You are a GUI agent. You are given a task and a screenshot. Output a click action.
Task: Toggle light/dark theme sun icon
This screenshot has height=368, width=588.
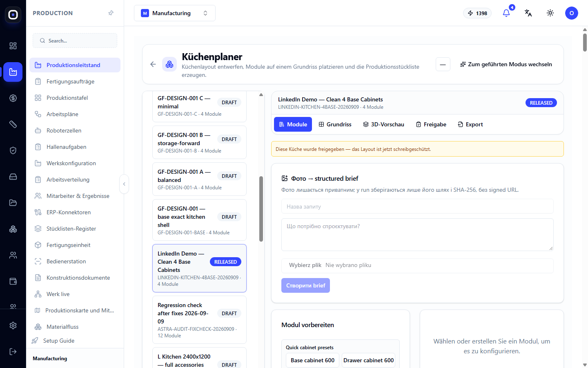tap(550, 13)
